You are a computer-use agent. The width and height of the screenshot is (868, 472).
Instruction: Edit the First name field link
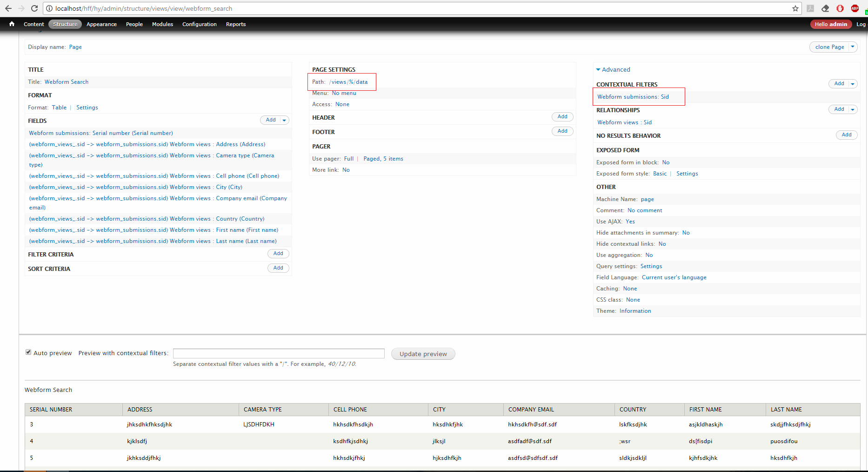pos(154,230)
